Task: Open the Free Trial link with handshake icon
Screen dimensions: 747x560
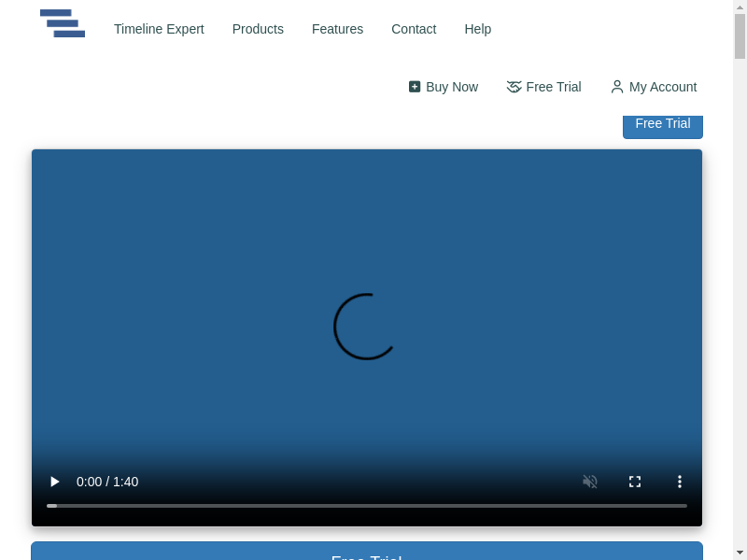Action: tap(544, 87)
